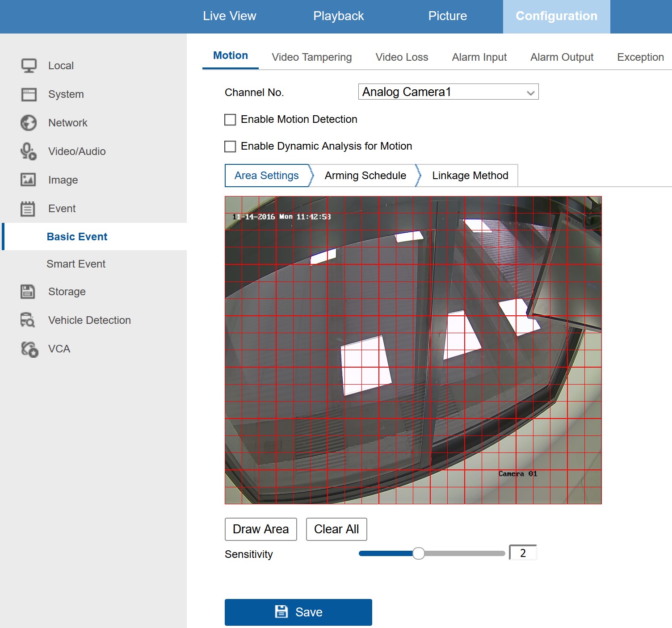This screenshot has width=672, height=628.
Task: Select Smart Event in sidebar
Action: pyautogui.click(x=76, y=264)
